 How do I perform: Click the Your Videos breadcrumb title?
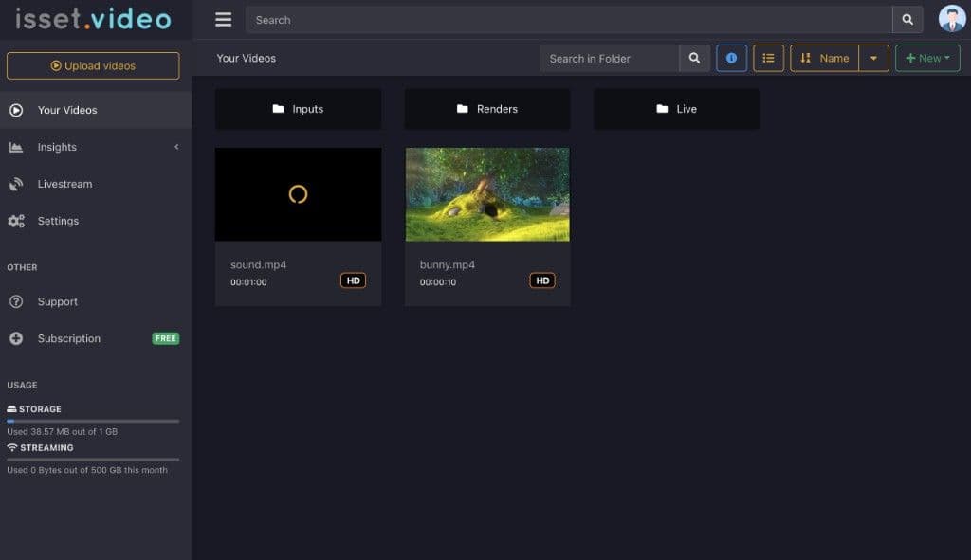246,58
